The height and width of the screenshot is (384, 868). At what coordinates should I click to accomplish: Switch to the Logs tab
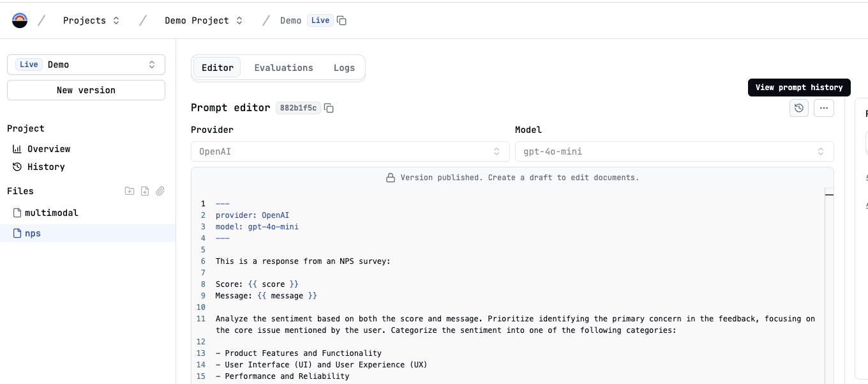tap(344, 68)
